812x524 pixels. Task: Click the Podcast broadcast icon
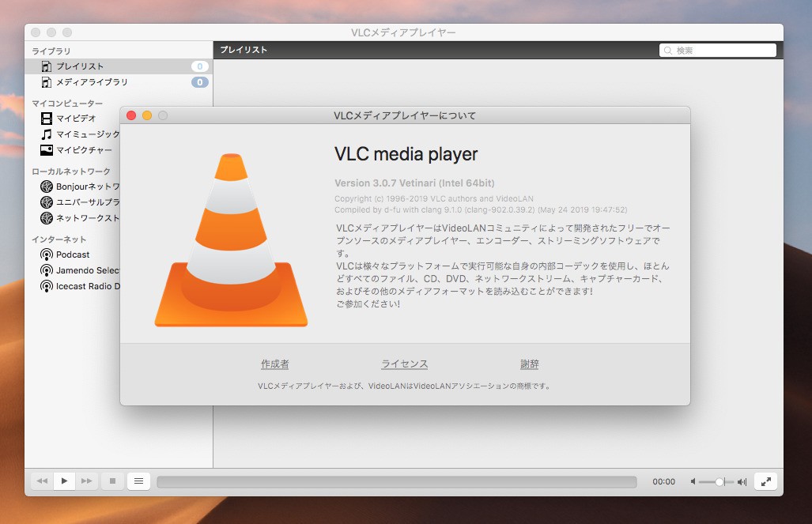pyautogui.click(x=47, y=254)
